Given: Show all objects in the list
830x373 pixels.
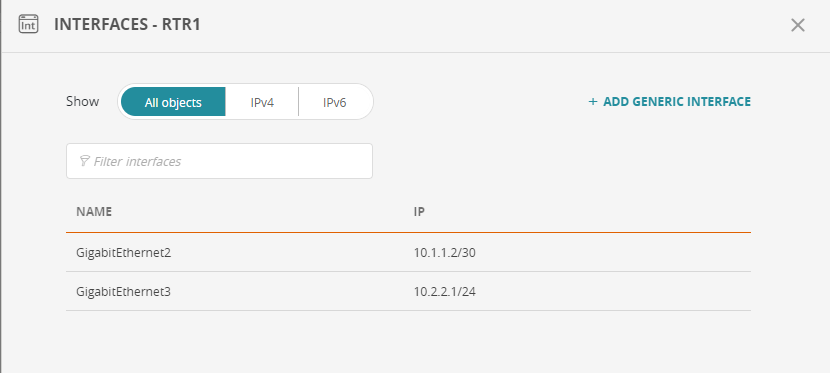Looking at the screenshot, I should point(173,102).
